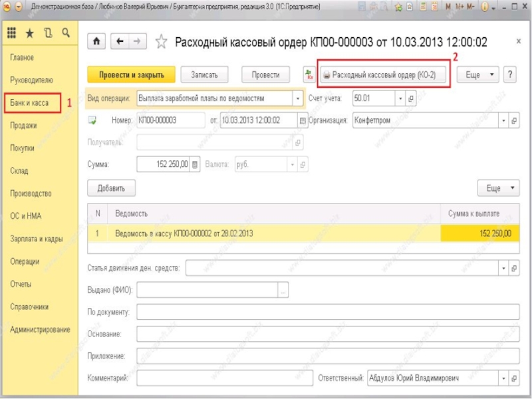Viewport: 532px width, 399px height.
Task: Open the sections grid menu icon
Action: coord(12,33)
